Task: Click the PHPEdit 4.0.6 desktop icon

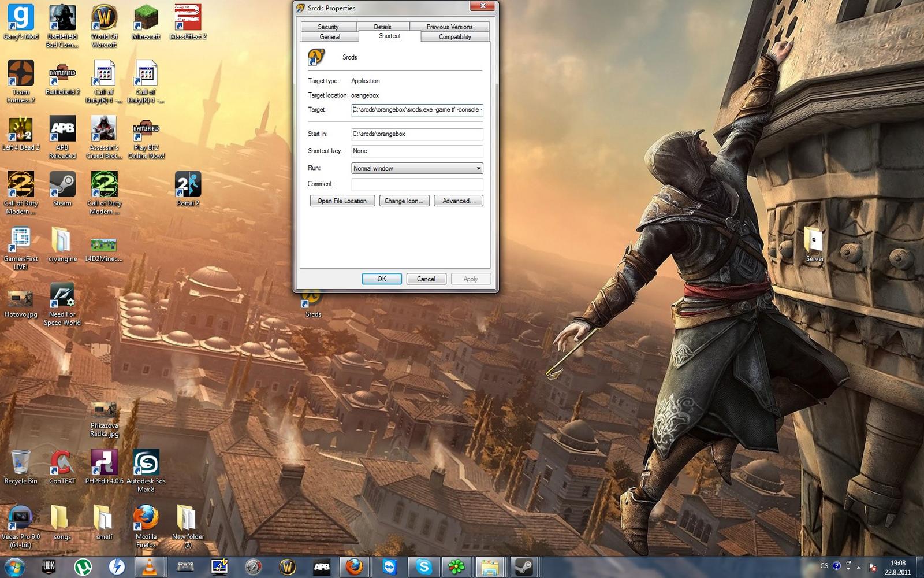Action: click(x=104, y=467)
